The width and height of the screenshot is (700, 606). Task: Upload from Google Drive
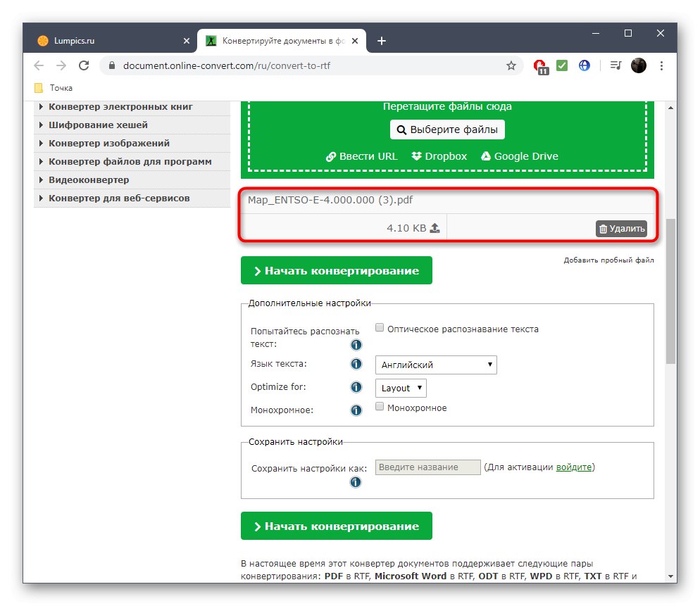[485, 156]
